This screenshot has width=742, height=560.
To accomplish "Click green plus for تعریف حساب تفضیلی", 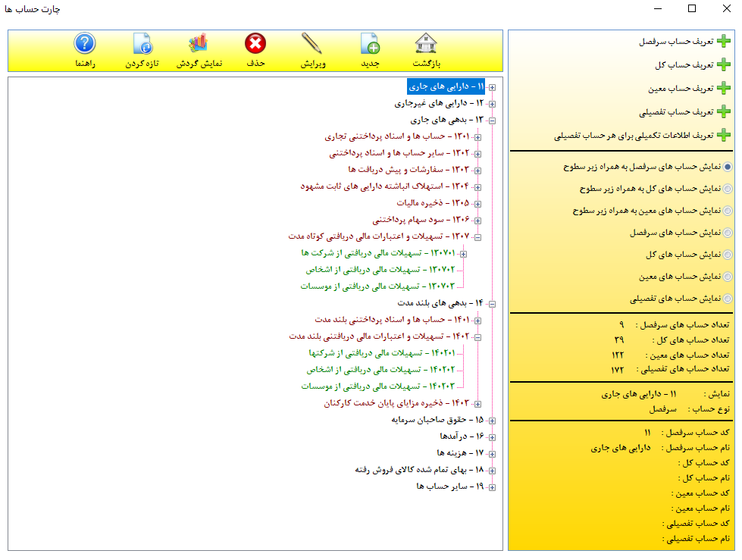I will point(724,112).
